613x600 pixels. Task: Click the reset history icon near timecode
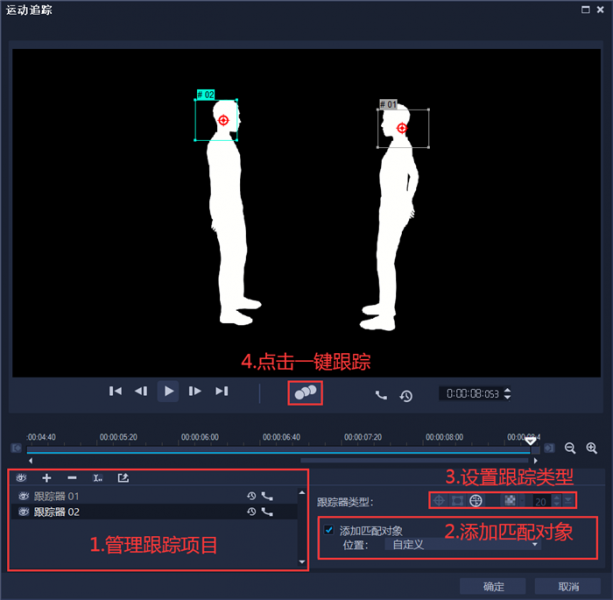point(406,396)
